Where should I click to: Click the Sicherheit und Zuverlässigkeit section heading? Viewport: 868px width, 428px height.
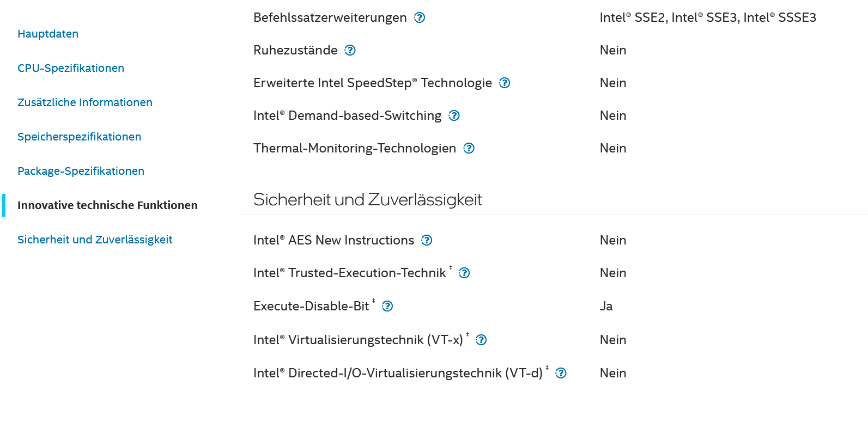[368, 200]
